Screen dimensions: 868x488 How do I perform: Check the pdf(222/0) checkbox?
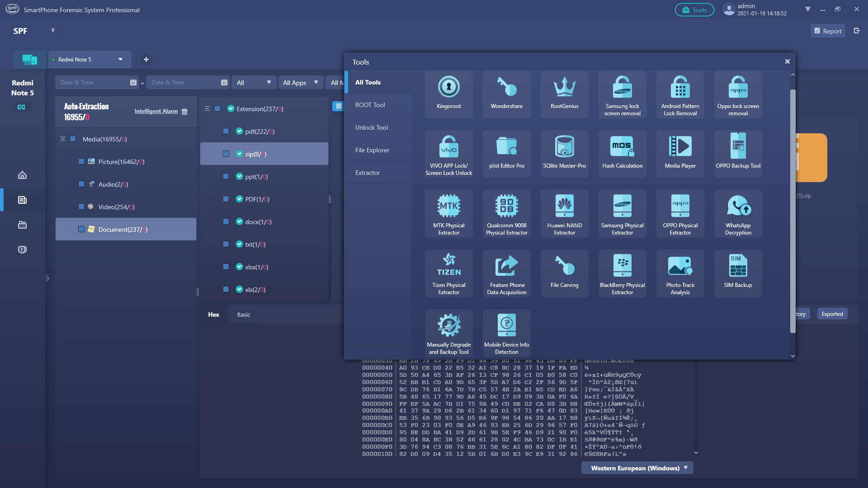point(226,131)
